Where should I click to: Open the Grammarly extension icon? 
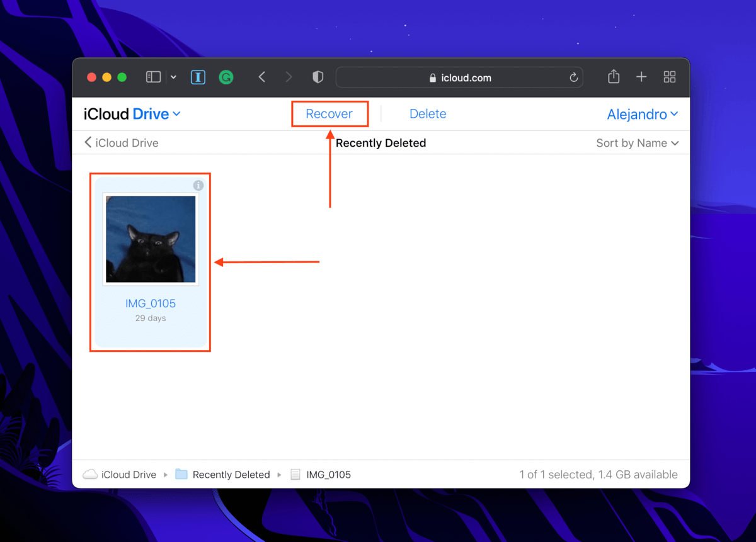pyautogui.click(x=226, y=77)
